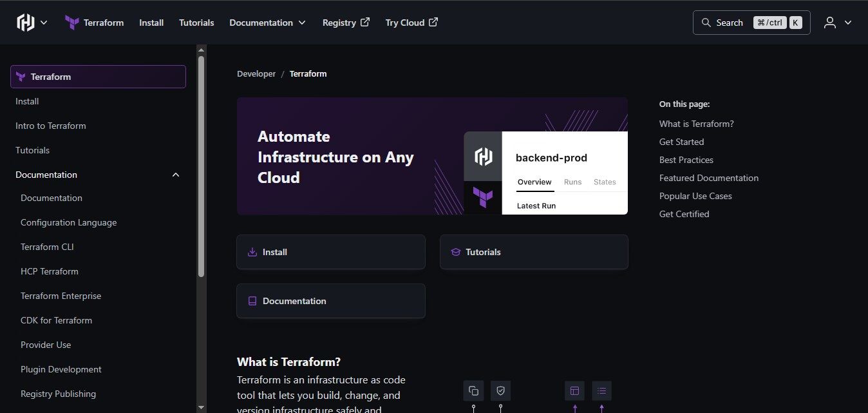The height and width of the screenshot is (413, 868).
Task: Click the Developer breadcrumb link
Action: 256,74
